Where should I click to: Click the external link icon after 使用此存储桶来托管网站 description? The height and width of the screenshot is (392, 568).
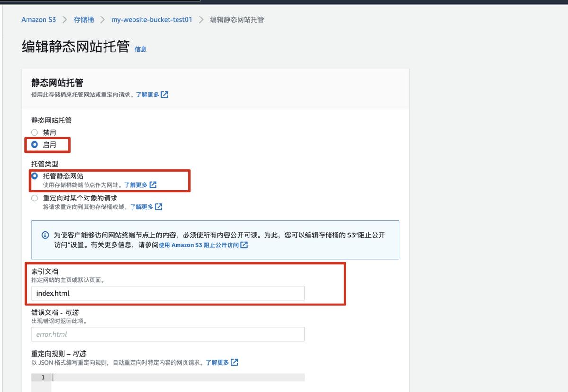click(164, 94)
